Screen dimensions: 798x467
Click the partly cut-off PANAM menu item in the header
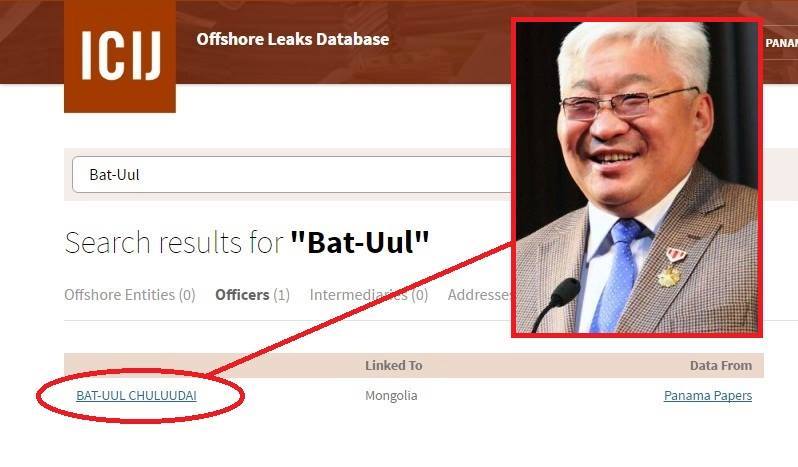point(781,43)
